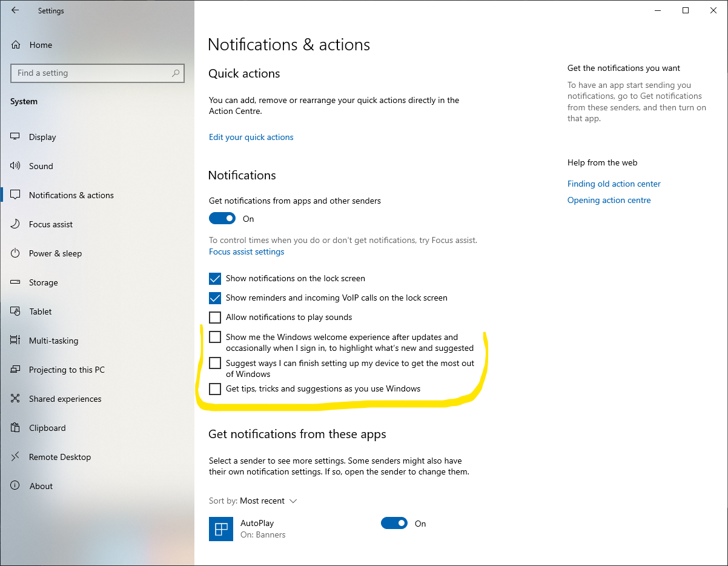The height and width of the screenshot is (566, 728).
Task: Click the Display monitor icon
Action: 15,137
